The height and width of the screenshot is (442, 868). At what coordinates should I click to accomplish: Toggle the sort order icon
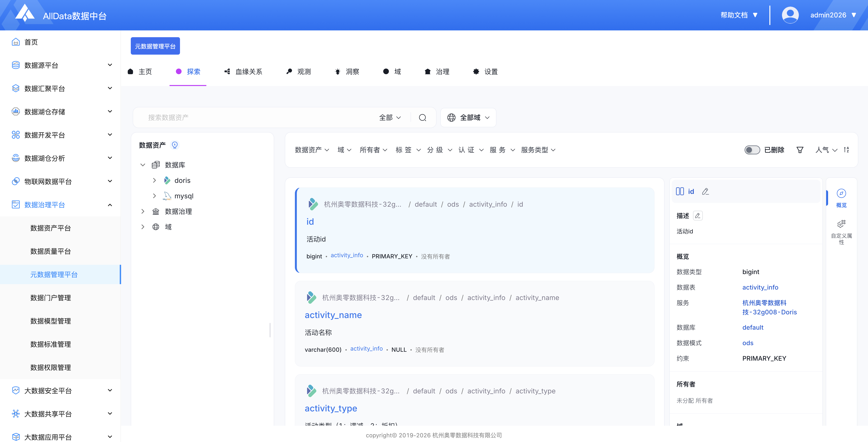[x=846, y=150]
